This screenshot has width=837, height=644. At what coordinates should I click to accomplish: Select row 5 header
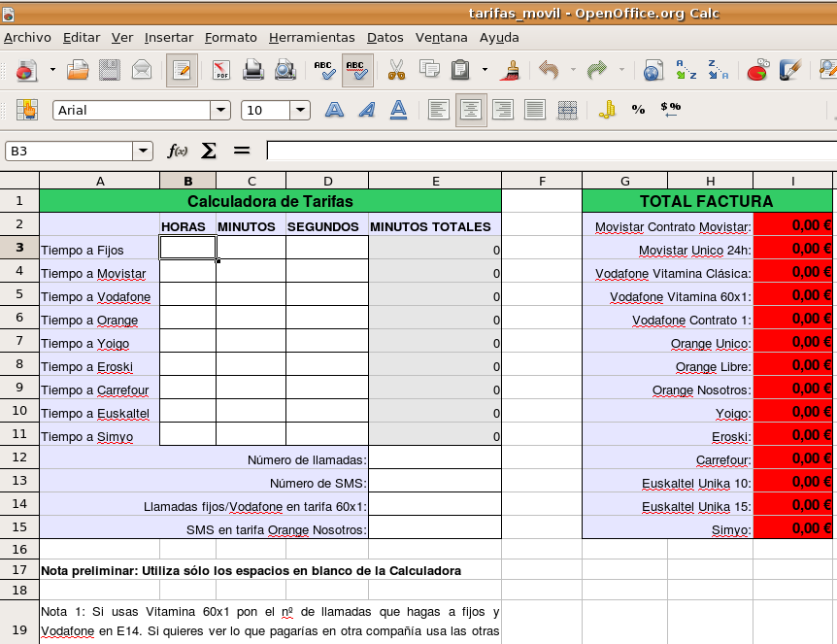click(19, 293)
